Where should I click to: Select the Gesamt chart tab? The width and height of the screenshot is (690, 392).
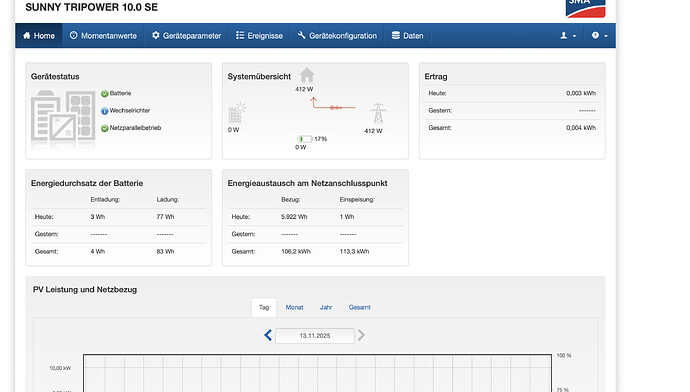point(360,308)
